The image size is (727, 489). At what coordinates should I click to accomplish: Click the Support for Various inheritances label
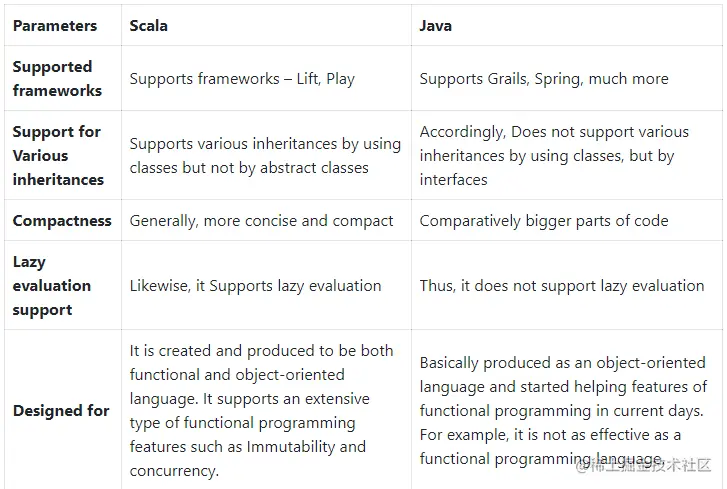(x=58, y=155)
